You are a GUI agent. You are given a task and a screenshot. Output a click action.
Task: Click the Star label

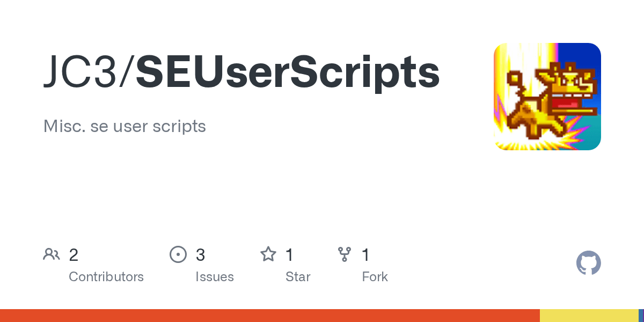pos(298,277)
